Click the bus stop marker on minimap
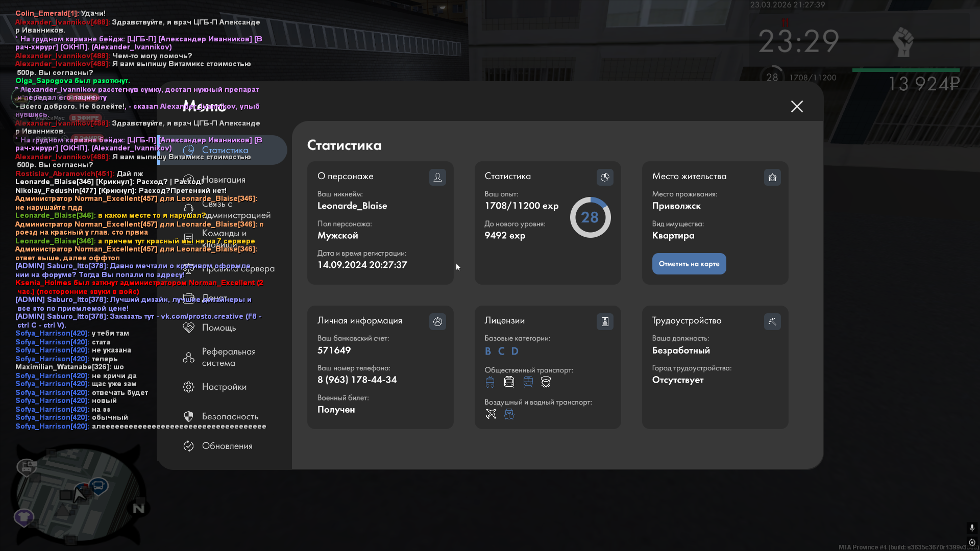 tap(98, 485)
